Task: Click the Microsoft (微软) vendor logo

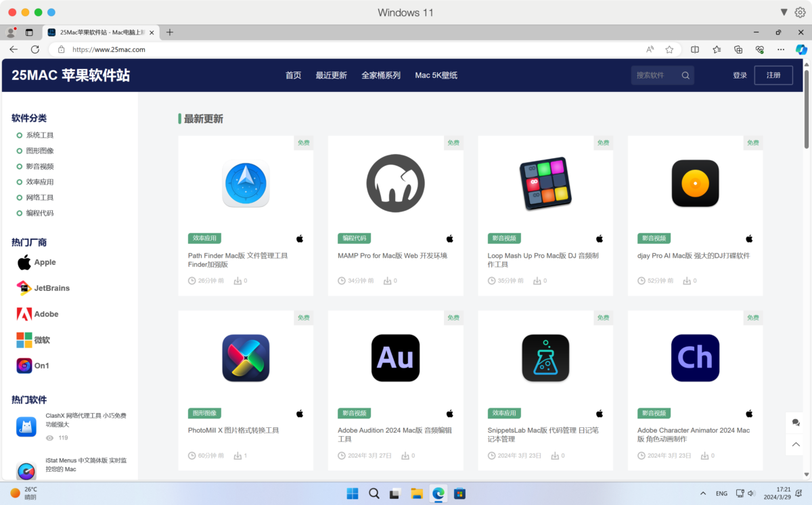Action: [x=24, y=340]
